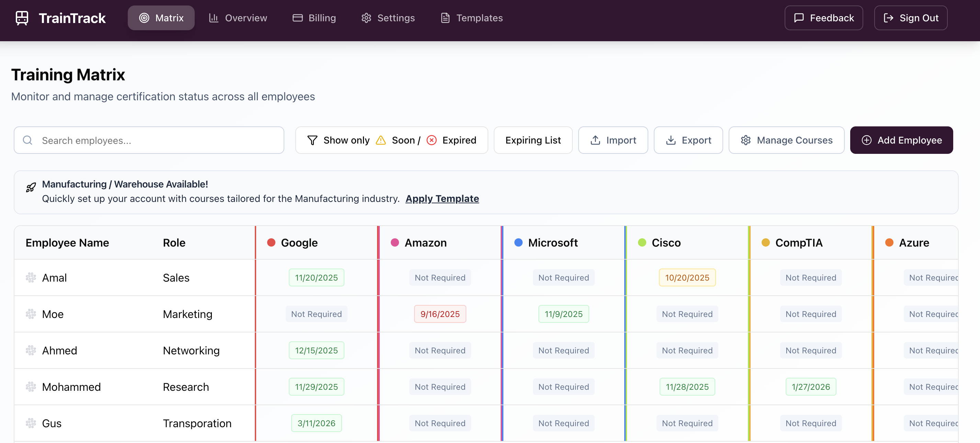Click the Billing credit card icon

pos(298,18)
